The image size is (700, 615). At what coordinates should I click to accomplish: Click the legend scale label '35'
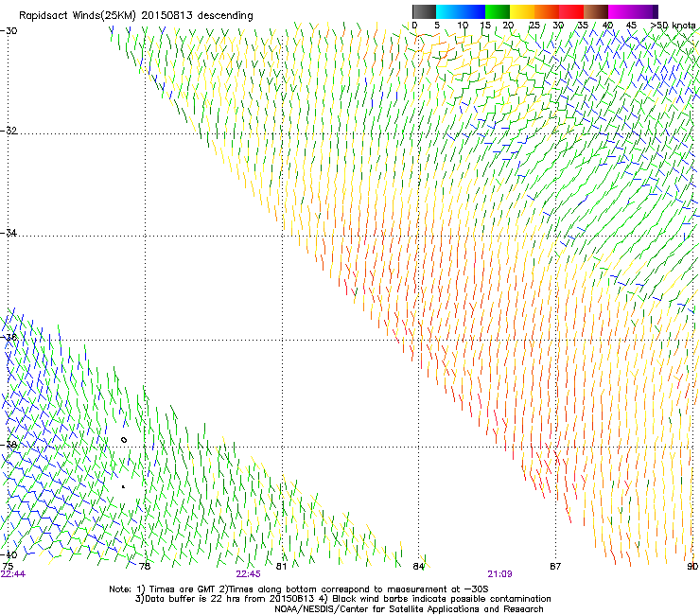tap(583, 26)
